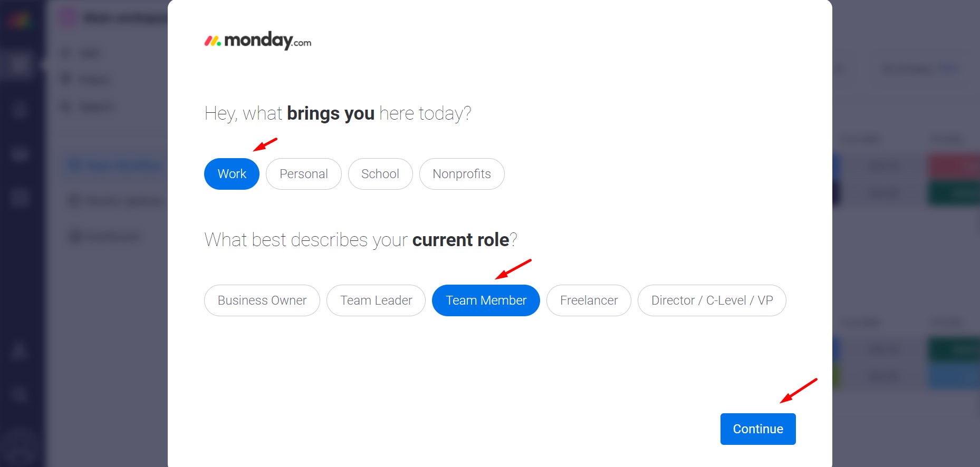The width and height of the screenshot is (980, 467).
Task: Choose Personal as your reason
Action: point(303,174)
